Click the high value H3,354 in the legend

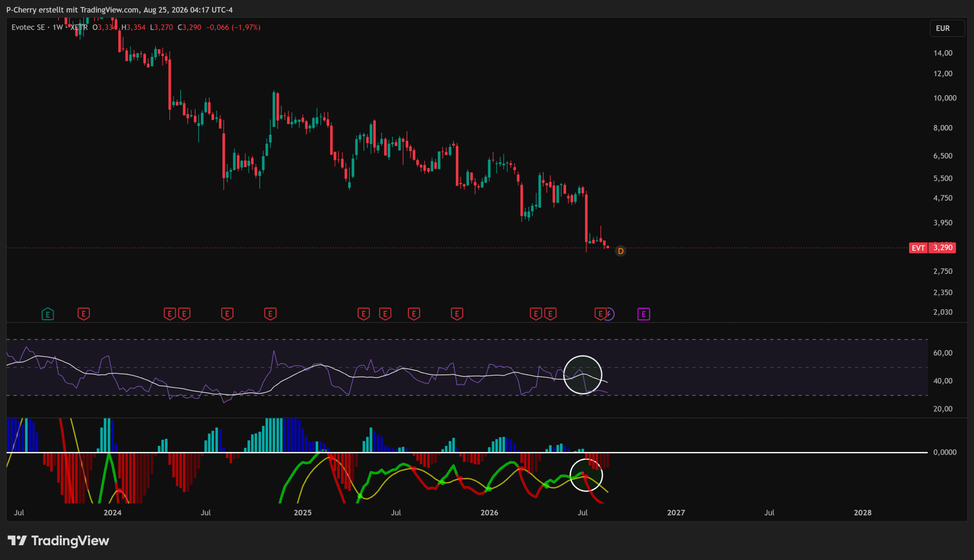coord(134,27)
